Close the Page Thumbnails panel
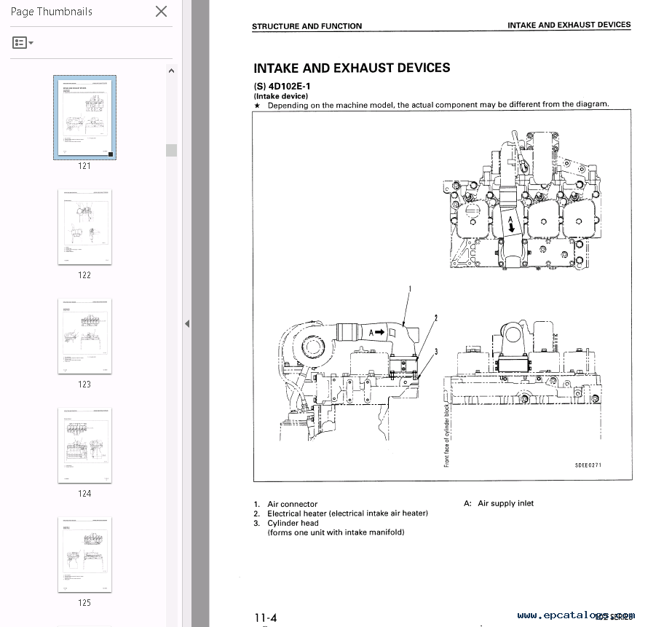Viewport: 672px width, 627px height. [x=160, y=11]
